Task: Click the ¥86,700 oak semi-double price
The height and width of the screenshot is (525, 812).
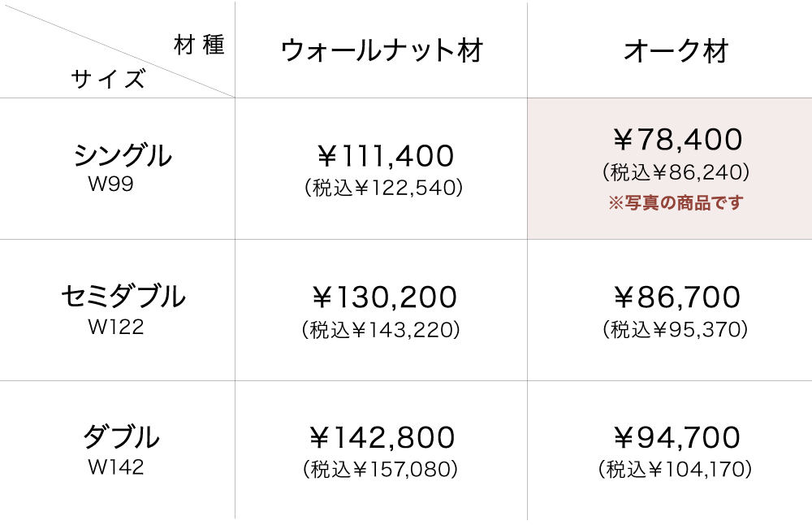Action: 677,297
